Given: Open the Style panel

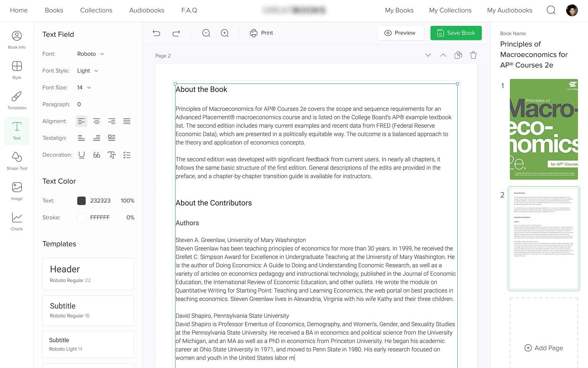Looking at the screenshot, I should coord(17,71).
